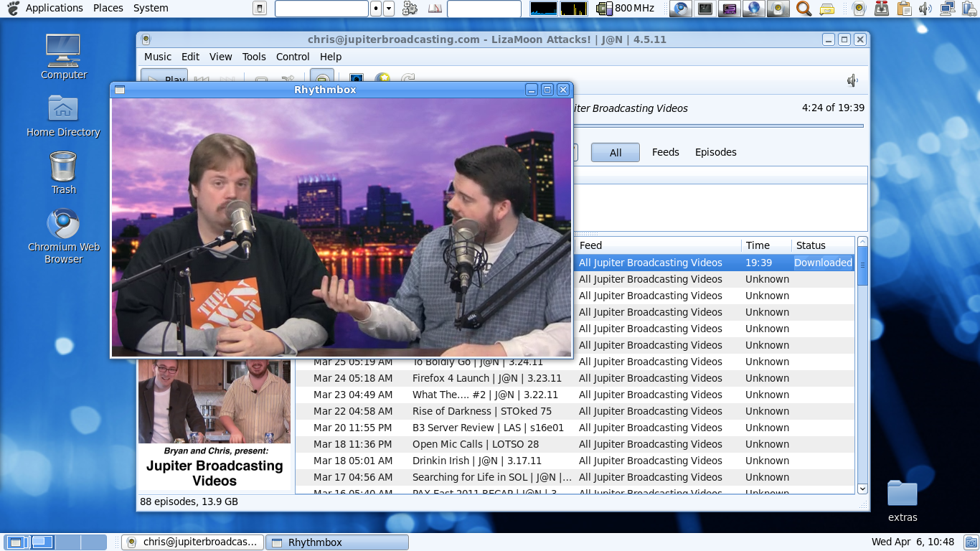Image resolution: width=980 pixels, height=551 pixels.
Task: Click the playback progress slider in Rhythmbox
Action: [x=717, y=126]
